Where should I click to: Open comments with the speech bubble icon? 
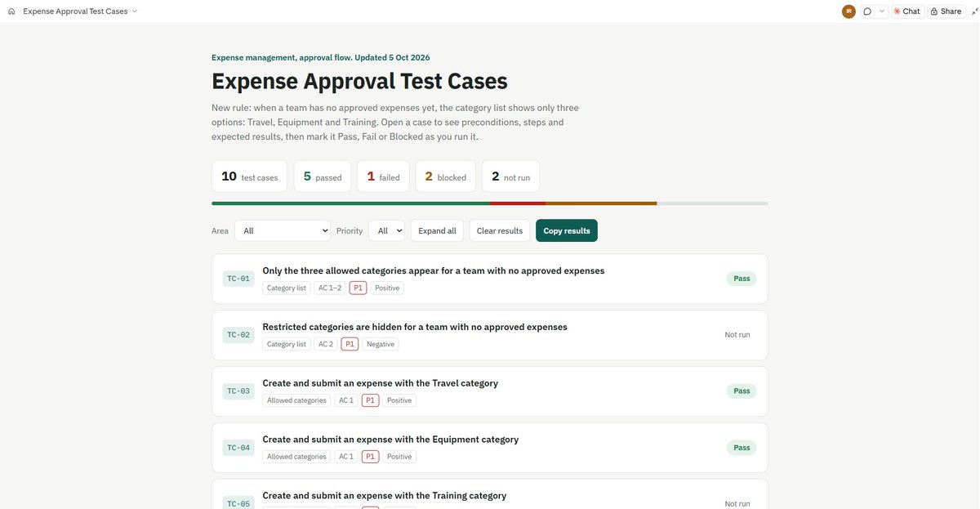(x=867, y=11)
